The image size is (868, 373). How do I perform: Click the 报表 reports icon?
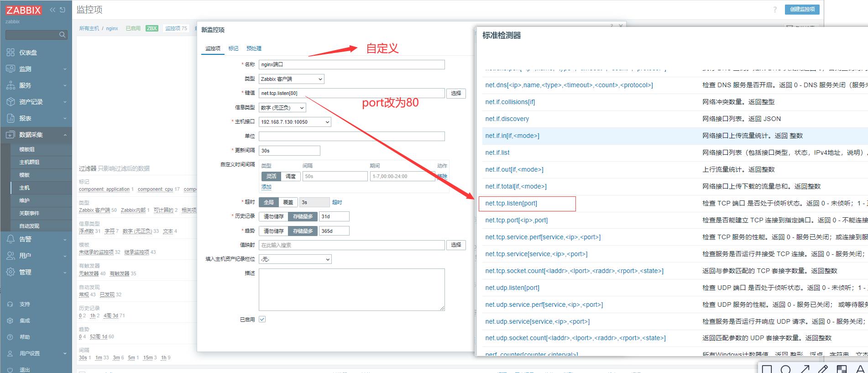pyautogui.click(x=10, y=118)
